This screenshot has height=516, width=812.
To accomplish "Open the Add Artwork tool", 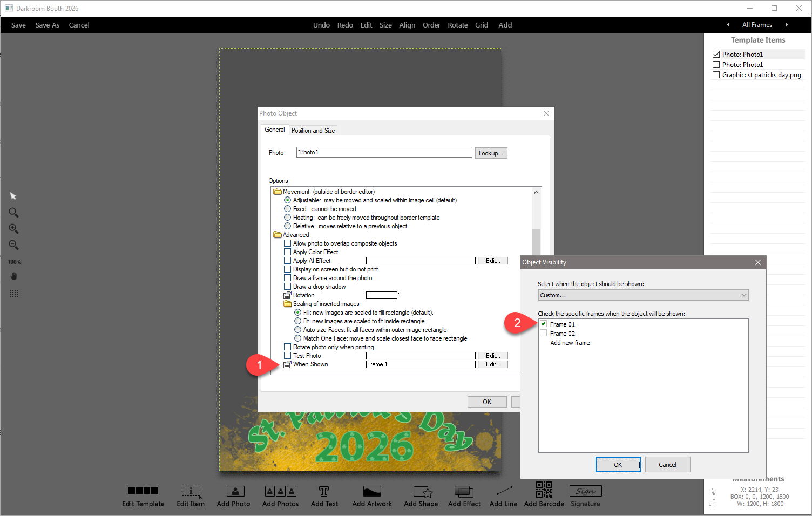I will click(372, 491).
